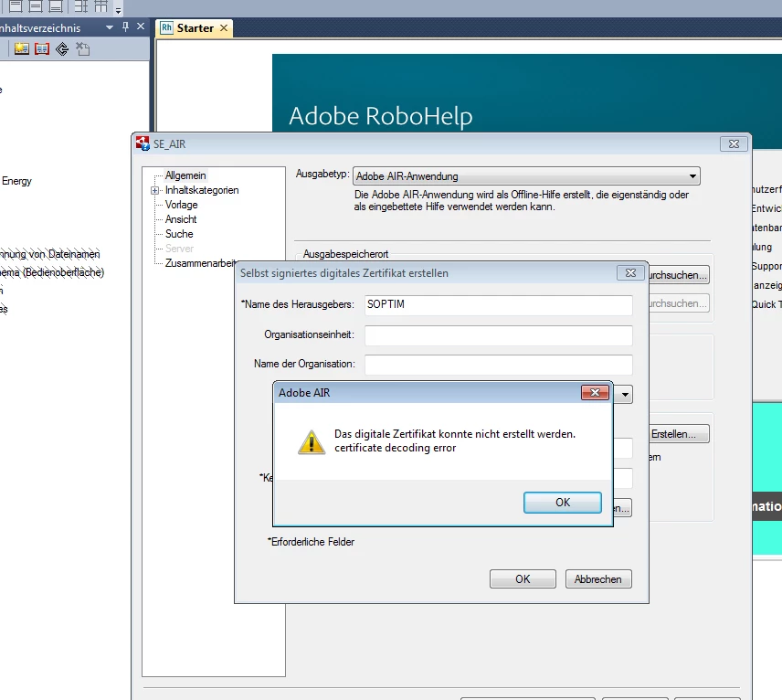Image resolution: width=782 pixels, height=700 pixels.
Task: Click the align-bottom layout toolbar icon
Action: tap(56, 6)
